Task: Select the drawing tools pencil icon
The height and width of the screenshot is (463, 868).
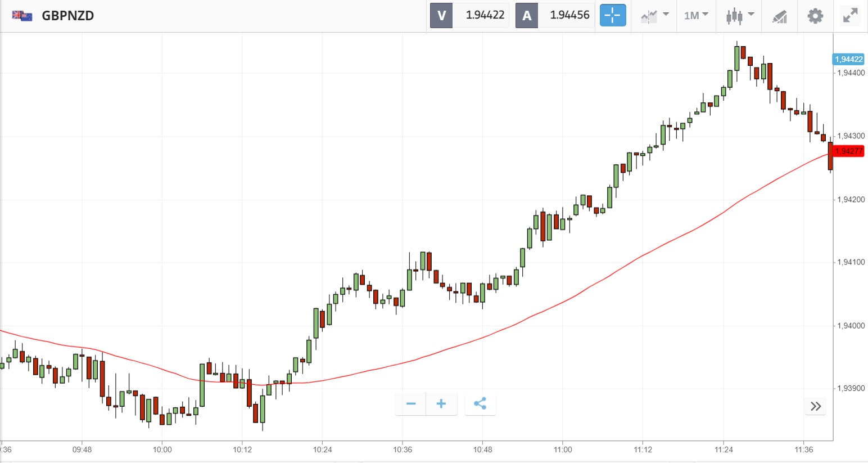Action: point(779,16)
